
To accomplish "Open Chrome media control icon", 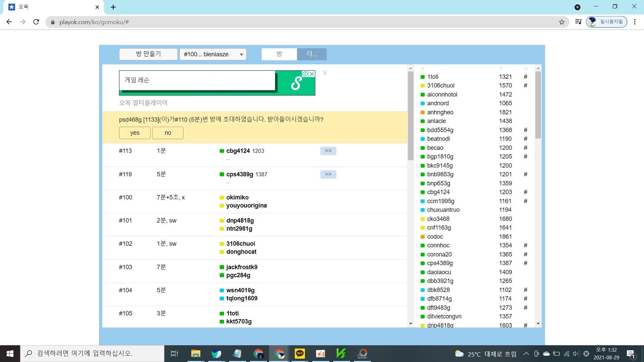I will pyautogui.click(x=579, y=22).
